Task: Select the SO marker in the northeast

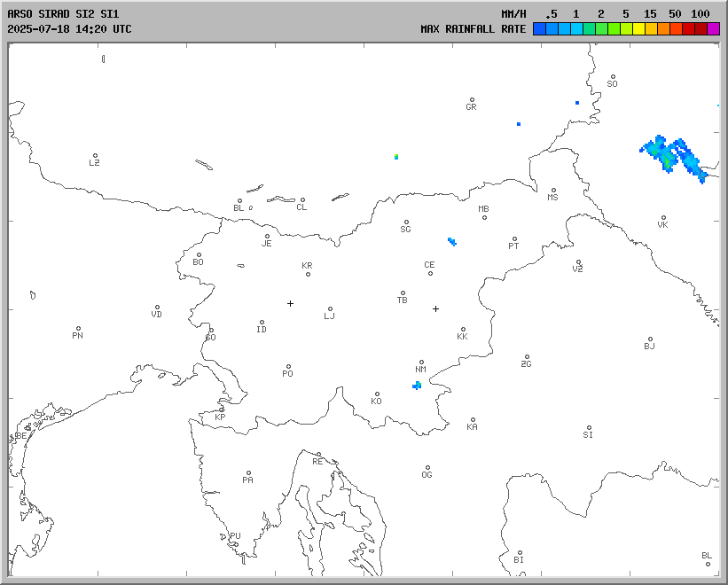Action: (x=612, y=77)
